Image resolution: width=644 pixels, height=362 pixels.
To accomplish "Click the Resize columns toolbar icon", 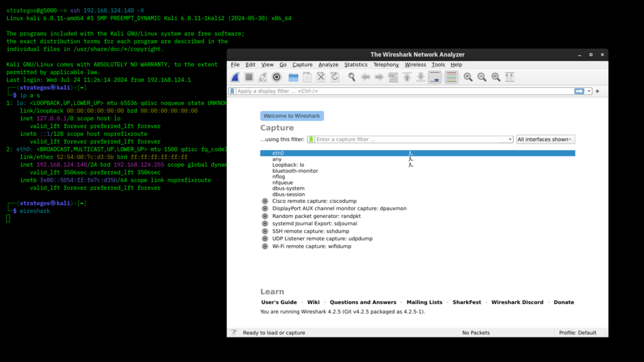I will click(x=509, y=77).
